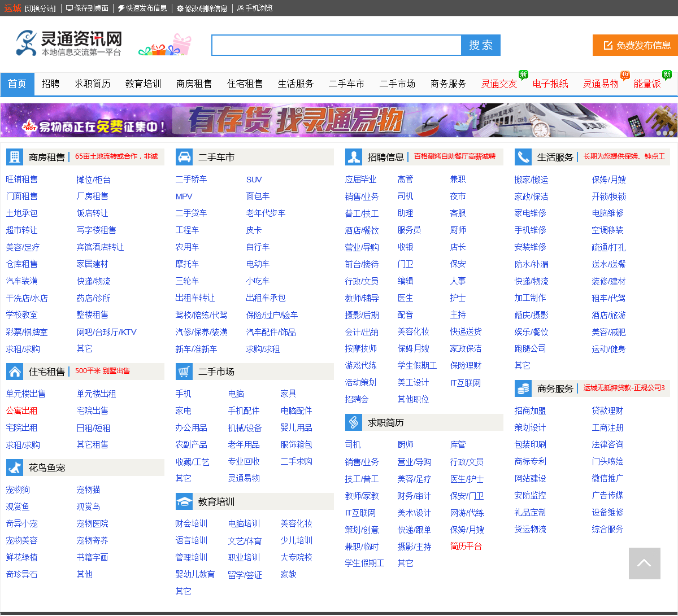Click the 二手市场 shopping cart icon
678x616 pixels.
click(184, 372)
